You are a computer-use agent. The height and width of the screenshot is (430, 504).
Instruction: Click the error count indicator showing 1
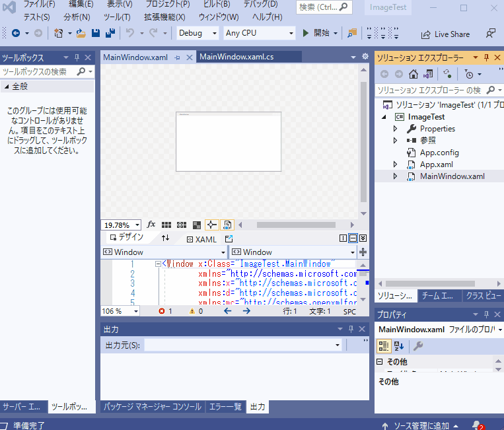[165, 311]
